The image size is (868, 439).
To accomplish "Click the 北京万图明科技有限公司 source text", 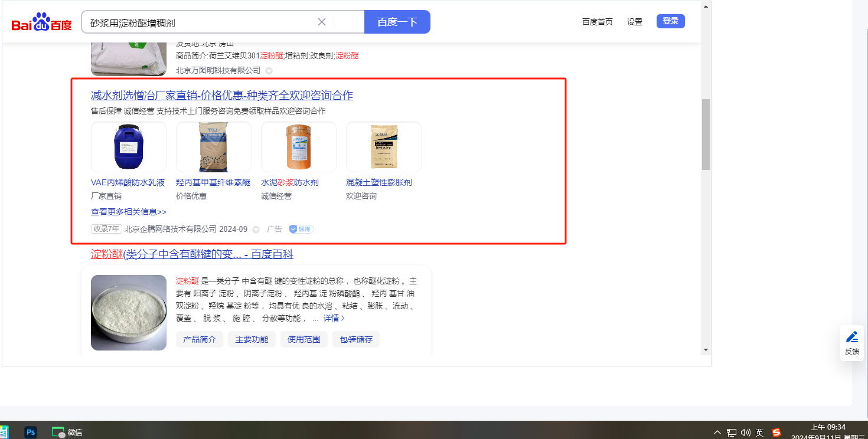I will (218, 71).
